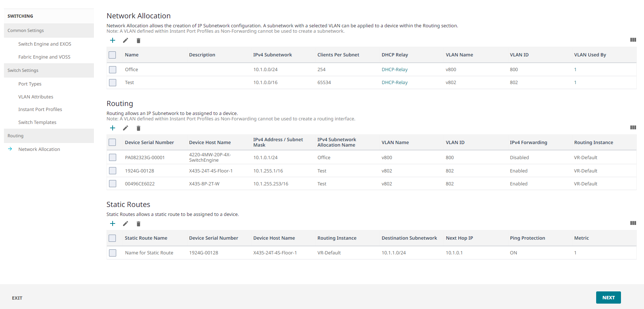The image size is (644, 309).
Task: Add a new Static Route
Action: point(113,223)
